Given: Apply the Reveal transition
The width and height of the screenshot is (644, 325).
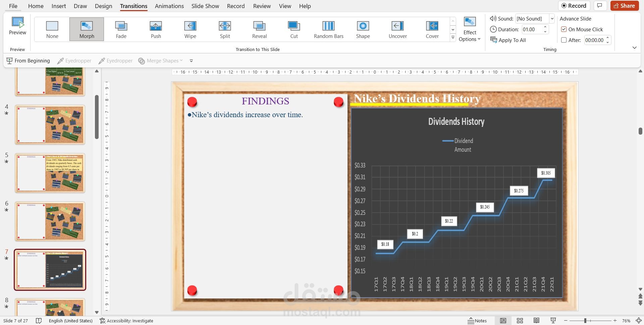Looking at the screenshot, I should (x=259, y=30).
